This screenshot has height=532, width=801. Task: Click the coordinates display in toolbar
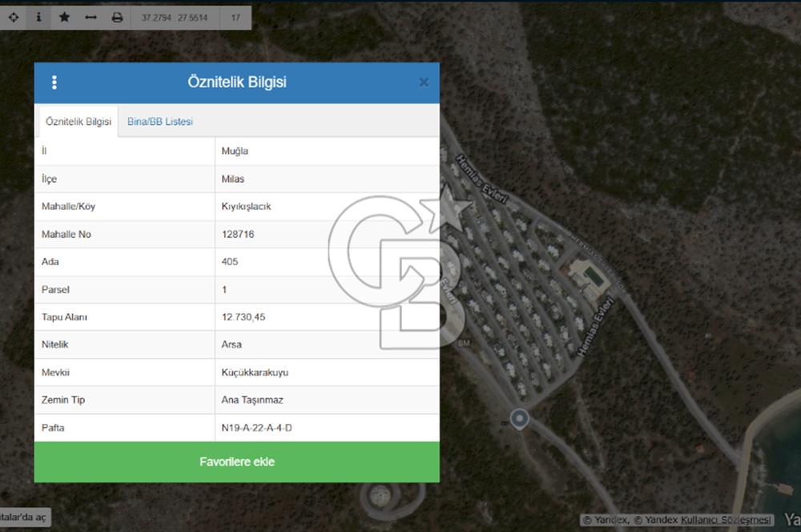click(174, 18)
